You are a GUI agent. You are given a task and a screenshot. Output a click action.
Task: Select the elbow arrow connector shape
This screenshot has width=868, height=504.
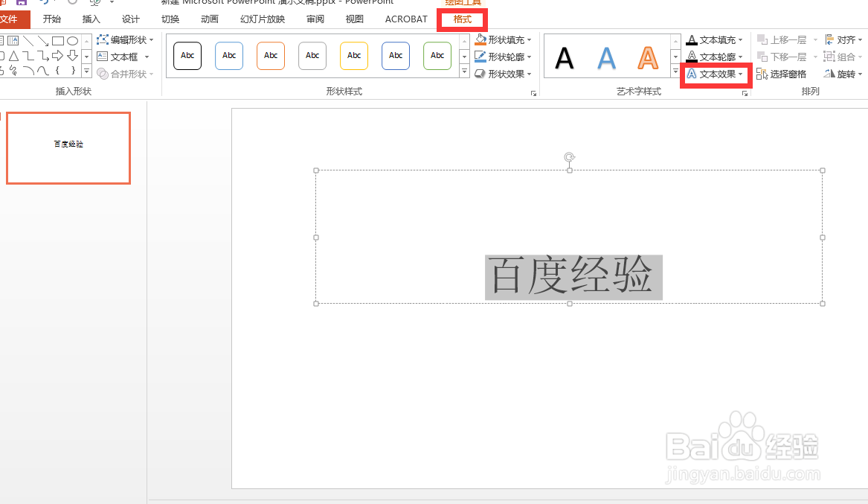pos(43,56)
